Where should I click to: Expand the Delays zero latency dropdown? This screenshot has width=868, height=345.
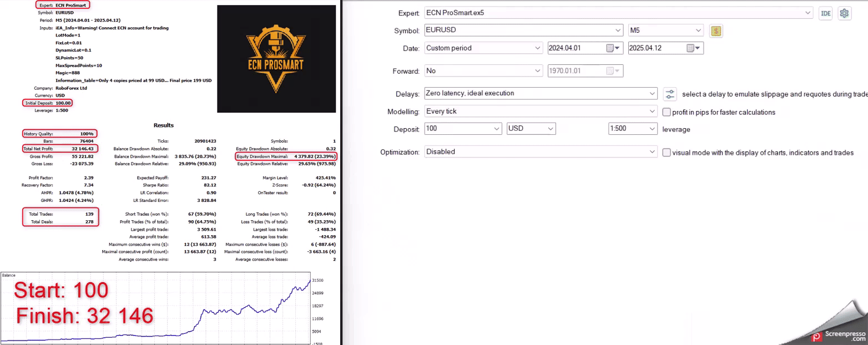[x=653, y=93]
